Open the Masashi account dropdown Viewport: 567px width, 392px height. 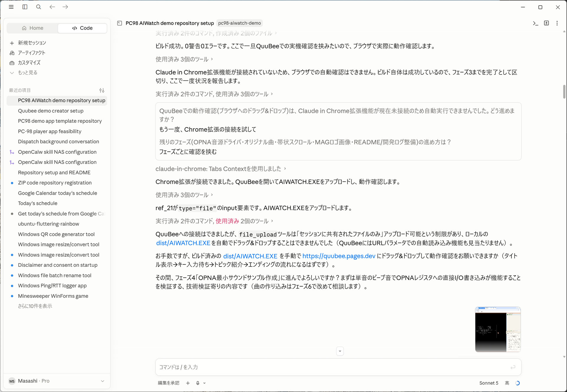pyautogui.click(x=57, y=381)
